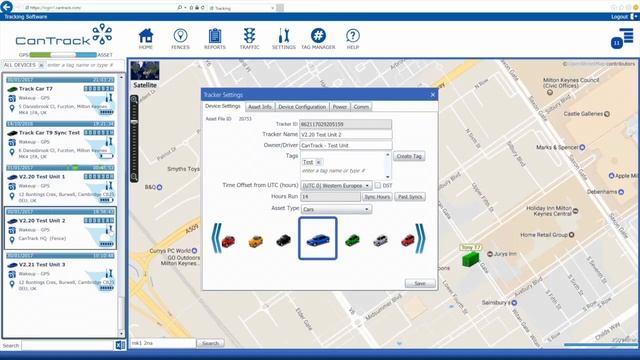The width and height of the screenshot is (640, 360).
Task: Click the Save button in Tracker Settings
Action: pos(420,283)
